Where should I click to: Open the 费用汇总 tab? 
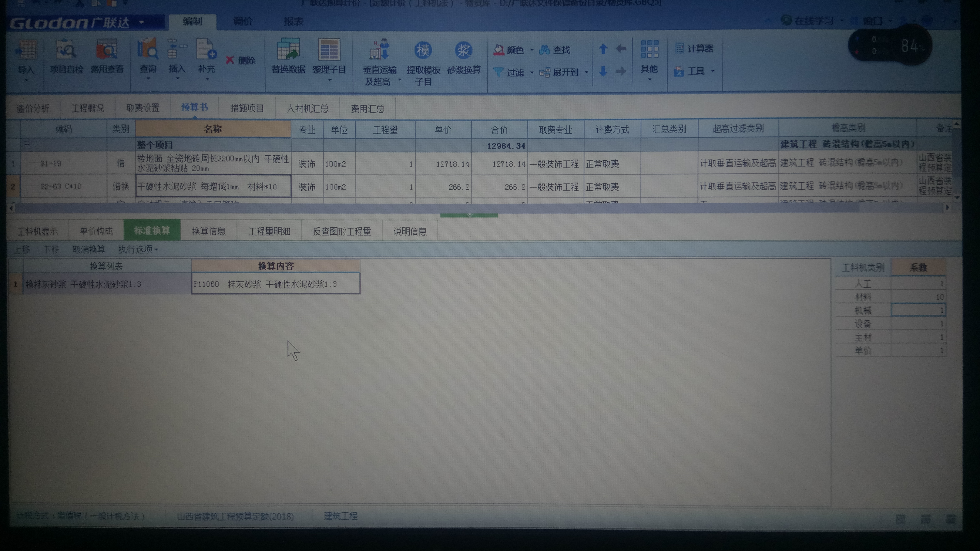(367, 109)
